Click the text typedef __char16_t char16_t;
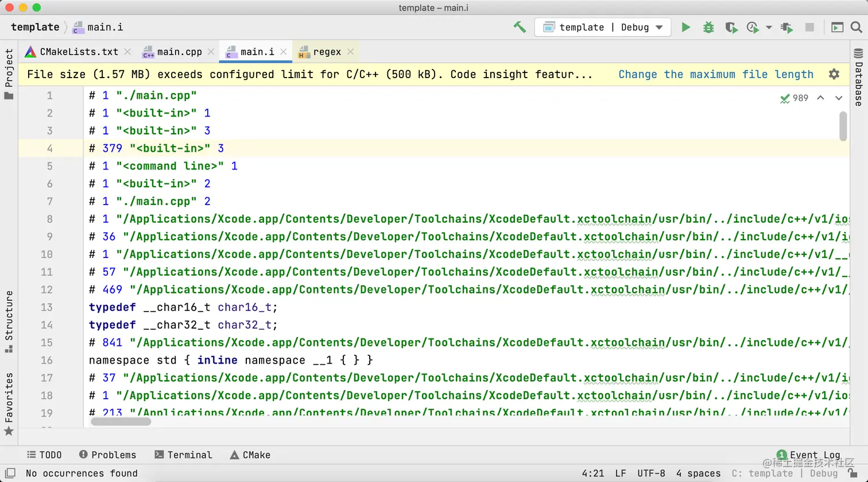This screenshot has height=482, width=868. click(183, 307)
